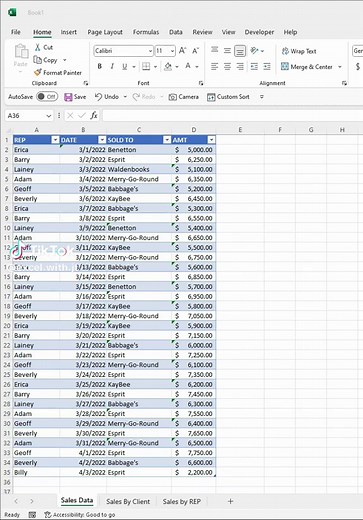Image resolution: width=363 pixels, height=520 pixels.
Task: Click Wrap Text
Action: click(x=299, y=51)
